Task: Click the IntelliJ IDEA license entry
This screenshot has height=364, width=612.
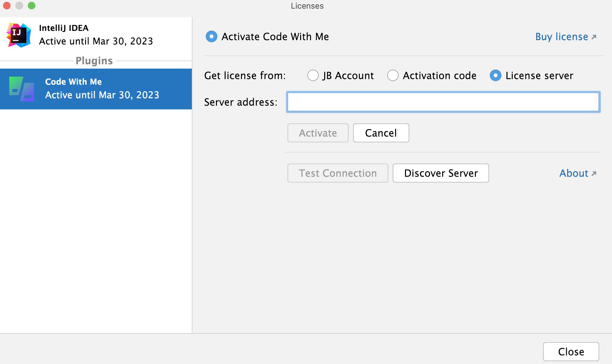Action: (96, 34)
